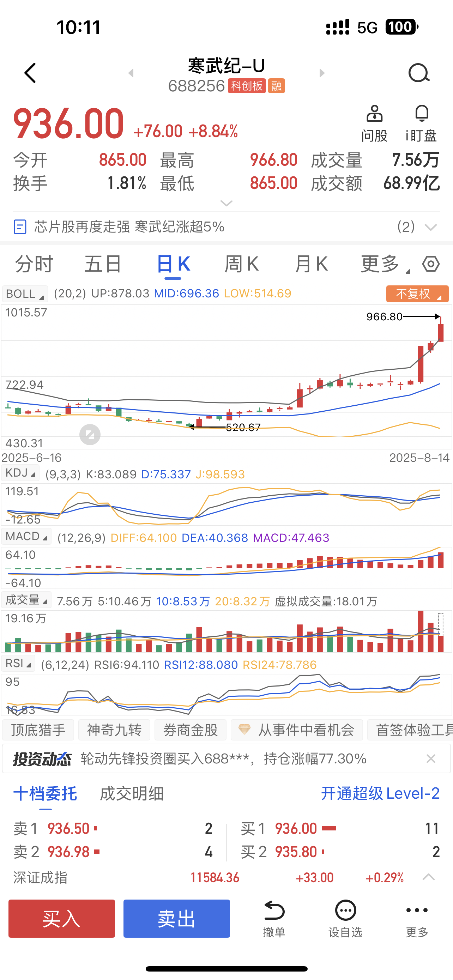Viewport: 453px width, 980px height.
Task: Tap 顶底猎手 tool button
Action: click(38, 730)
